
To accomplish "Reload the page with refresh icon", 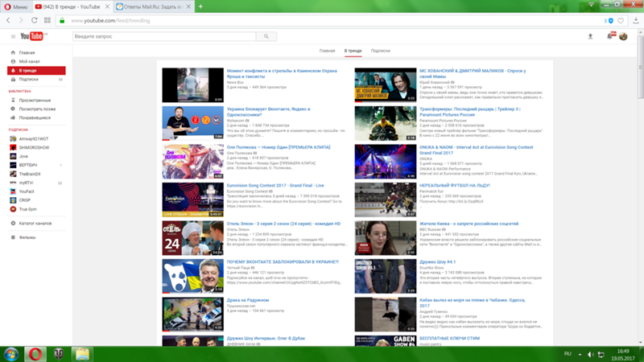I will tap(34, 20).
